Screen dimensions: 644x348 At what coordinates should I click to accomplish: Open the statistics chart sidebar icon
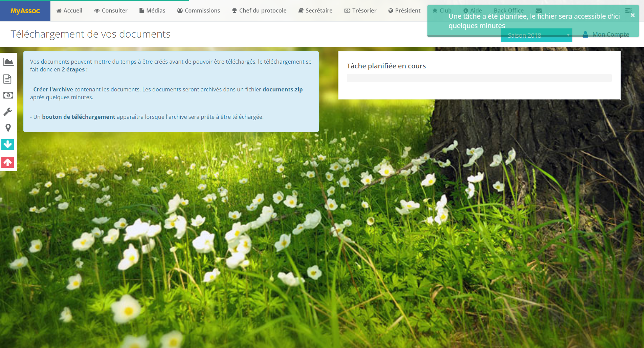(x=8, y=62)
